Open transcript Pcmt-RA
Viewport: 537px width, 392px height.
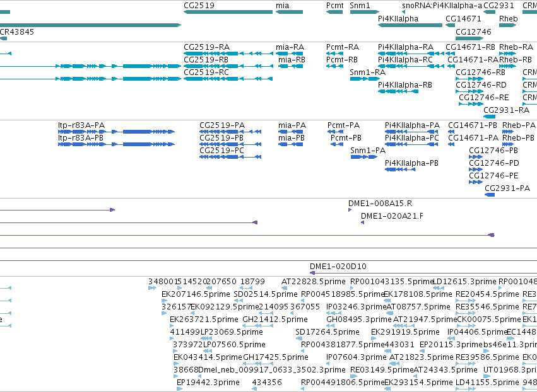343,47
